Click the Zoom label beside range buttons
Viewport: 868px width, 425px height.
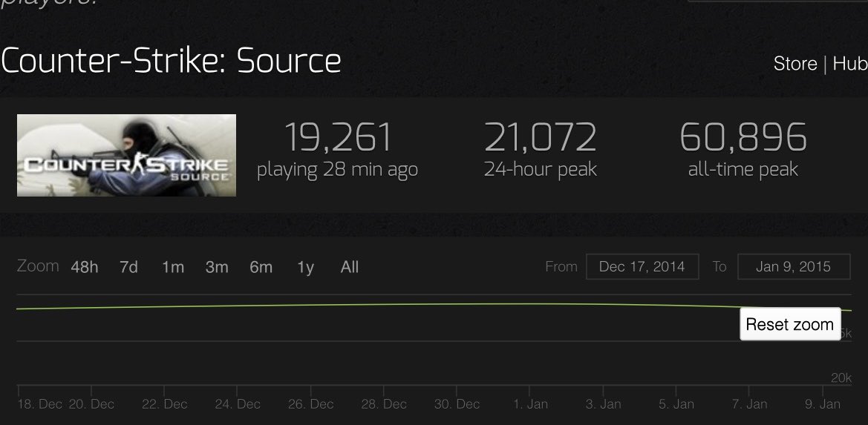pos(38,266)
